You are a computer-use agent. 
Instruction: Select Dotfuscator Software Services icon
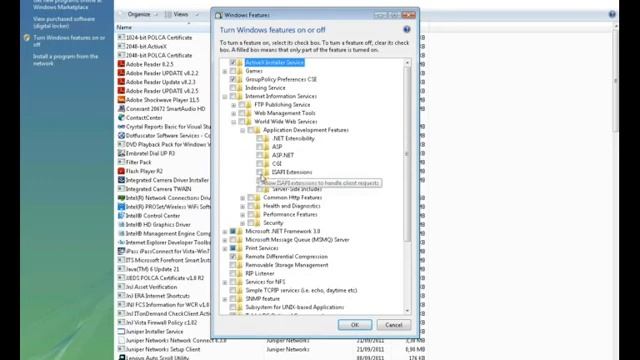(121, 136)
